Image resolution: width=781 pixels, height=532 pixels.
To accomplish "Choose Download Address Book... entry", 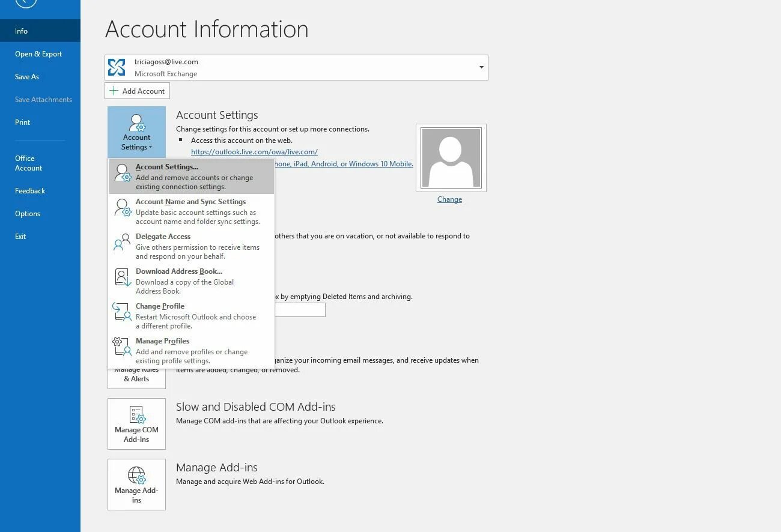I will 191,281.
